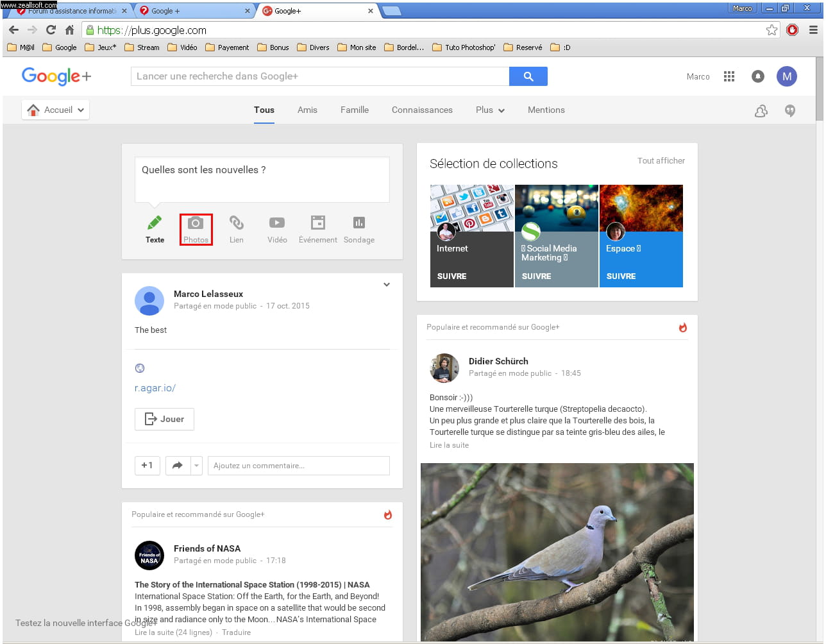Expand the Plus circles dropdown
This screenshot has height=644, width=826.
pos(491,110)
